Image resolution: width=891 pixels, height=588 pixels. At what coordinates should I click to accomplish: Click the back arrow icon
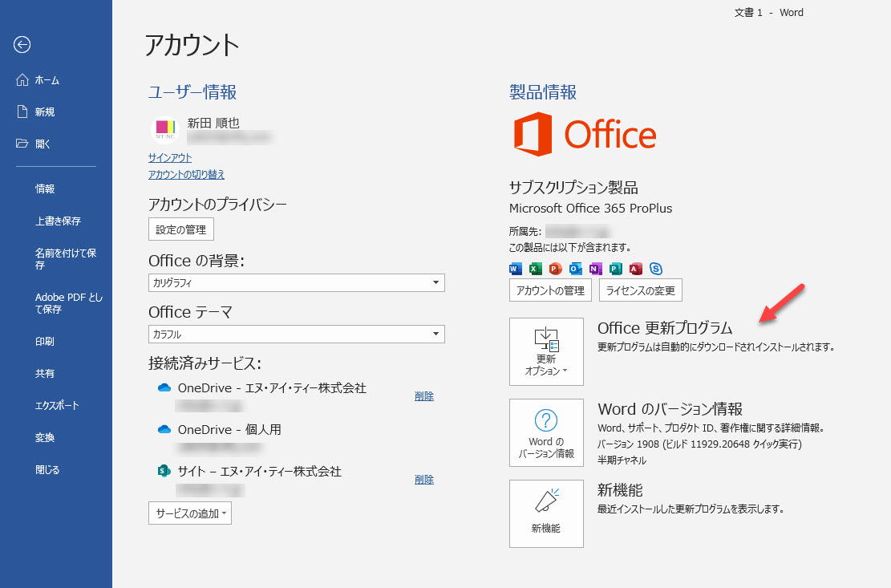tap(22, 45)
